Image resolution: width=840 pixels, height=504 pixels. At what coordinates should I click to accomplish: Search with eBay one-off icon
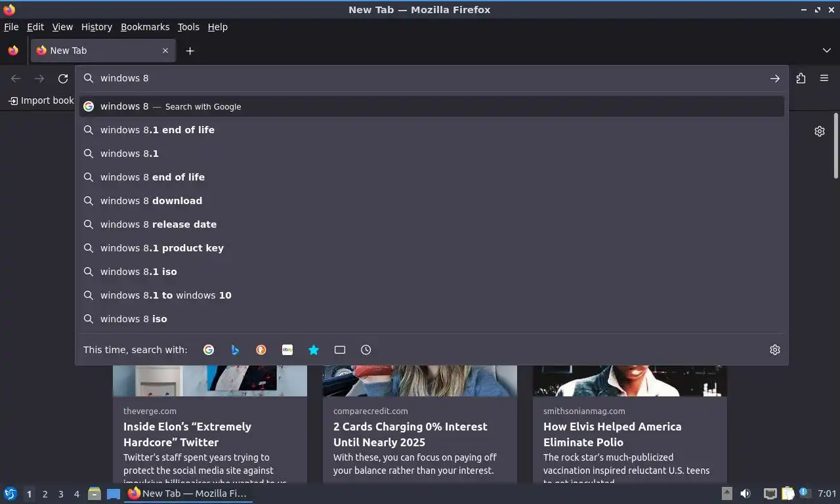[x=287, y=350]
